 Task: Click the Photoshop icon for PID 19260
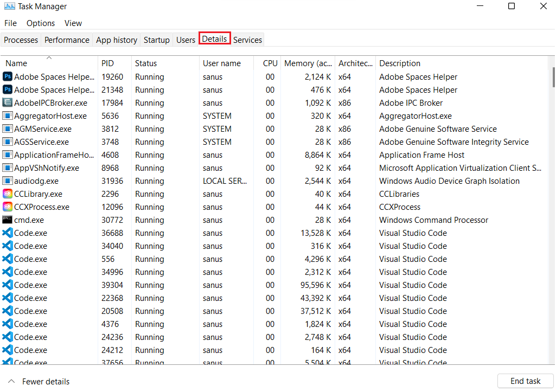(x=8, y=76)
